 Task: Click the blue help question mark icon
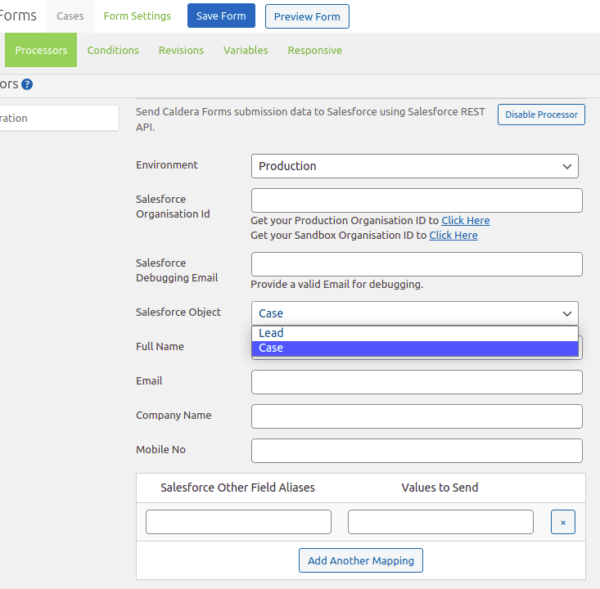(x=27, y=84)
